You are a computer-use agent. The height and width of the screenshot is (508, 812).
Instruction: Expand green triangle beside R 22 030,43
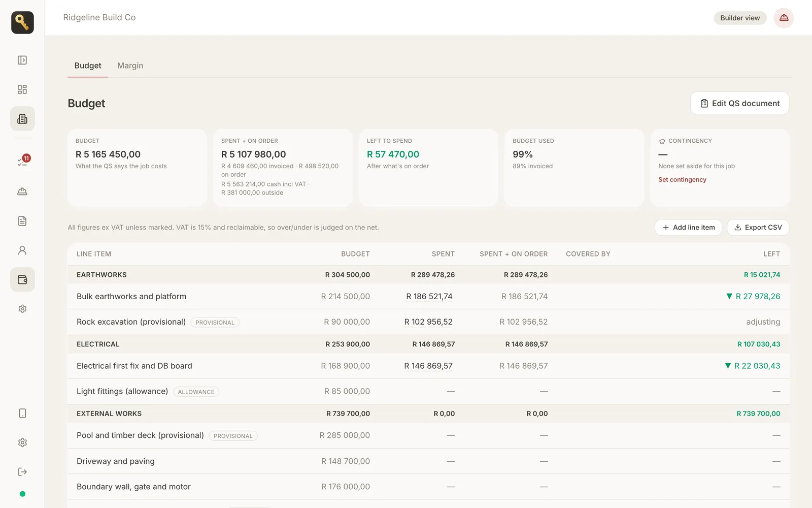[728, 366]
